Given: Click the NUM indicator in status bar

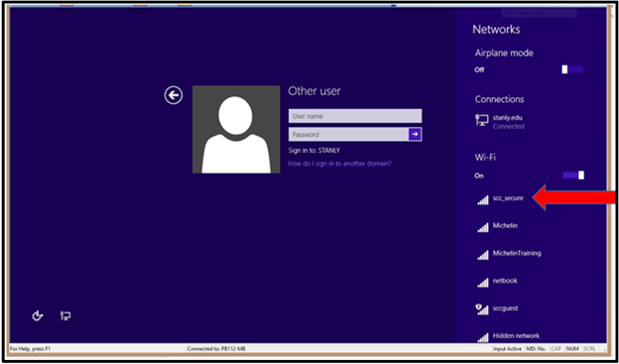Looking at the screenshot, I should click(571, 349).
